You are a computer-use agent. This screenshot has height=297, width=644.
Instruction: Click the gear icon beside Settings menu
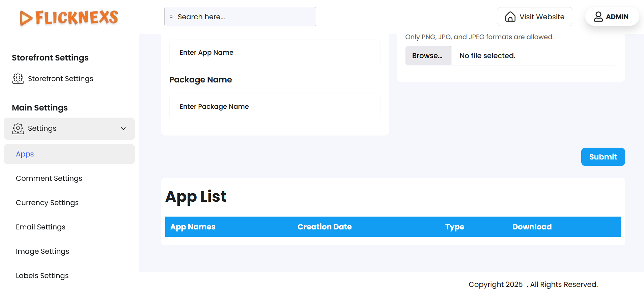[18, 128]
